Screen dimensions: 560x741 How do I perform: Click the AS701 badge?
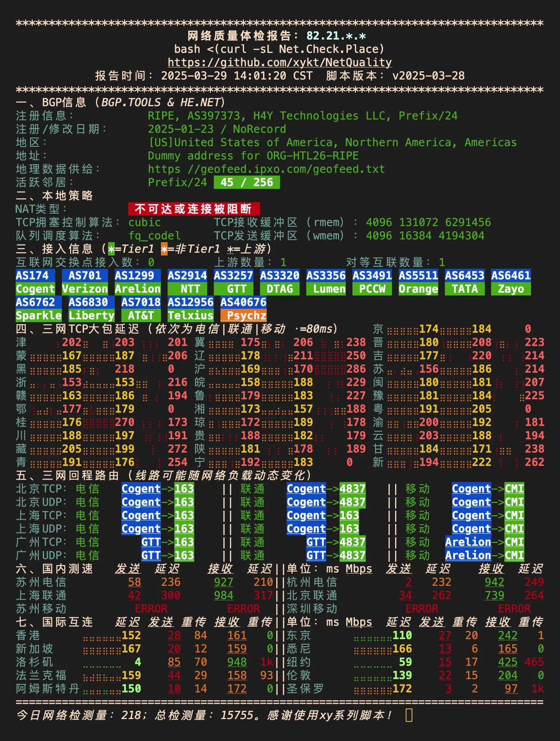click(x=85, y=275)
